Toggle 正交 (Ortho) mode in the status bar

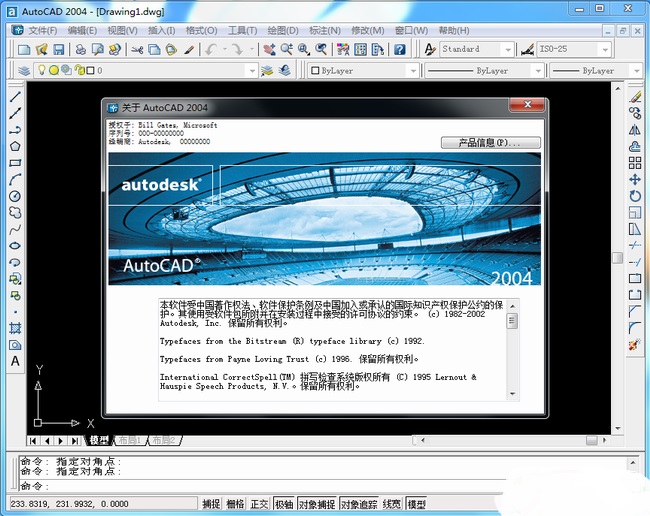coord(259,504)
